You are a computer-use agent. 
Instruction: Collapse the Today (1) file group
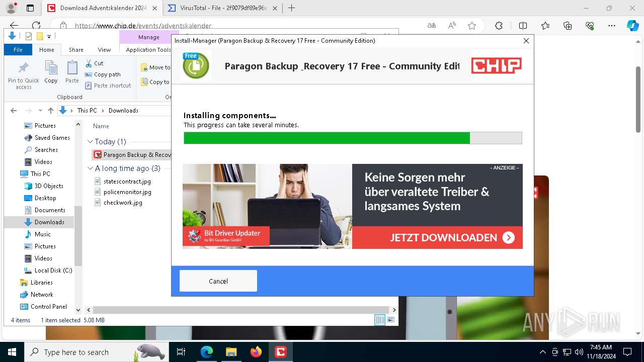(91, 142)
